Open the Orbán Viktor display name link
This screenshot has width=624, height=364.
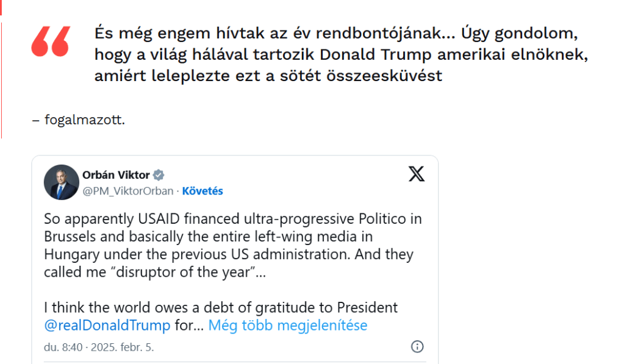click(x=116, y=175)
